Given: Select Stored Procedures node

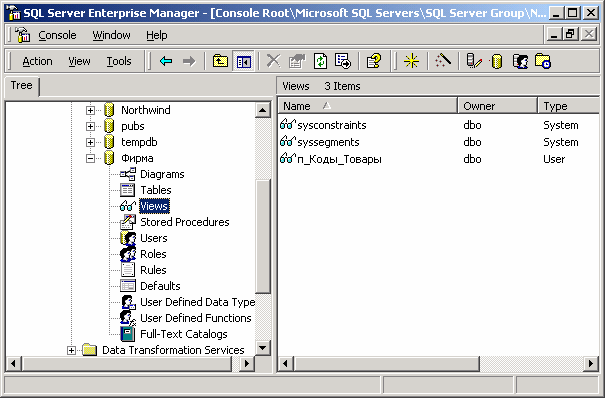Looking at the screenshot, I should pos(184,222).
